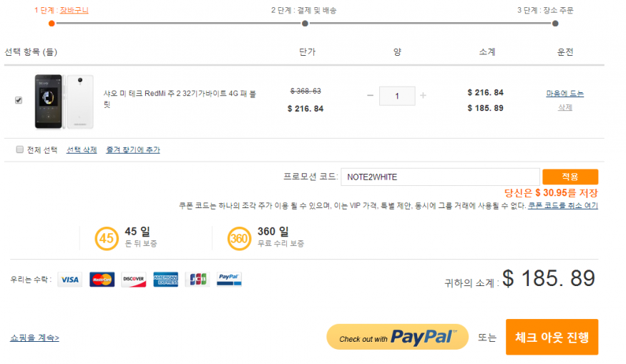The height and width of the screenshot is (364, 626).
Task: Click the 쇼핑을 계속 link
Action: coord(35,338)
